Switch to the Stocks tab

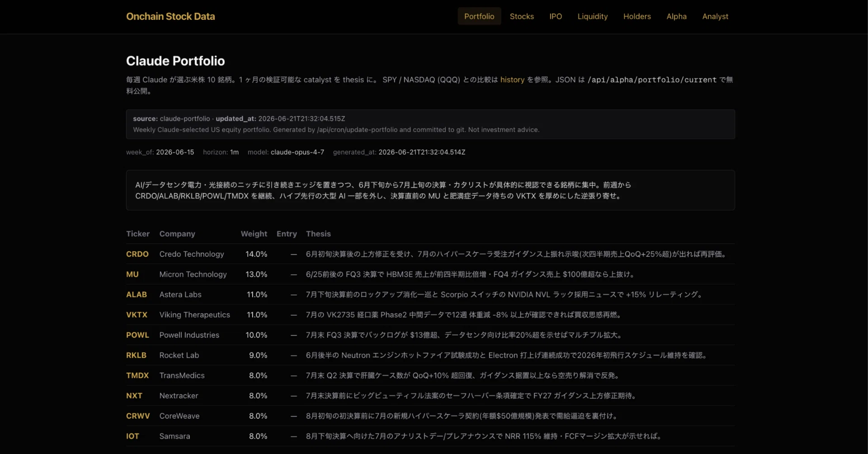coord(522,16)
